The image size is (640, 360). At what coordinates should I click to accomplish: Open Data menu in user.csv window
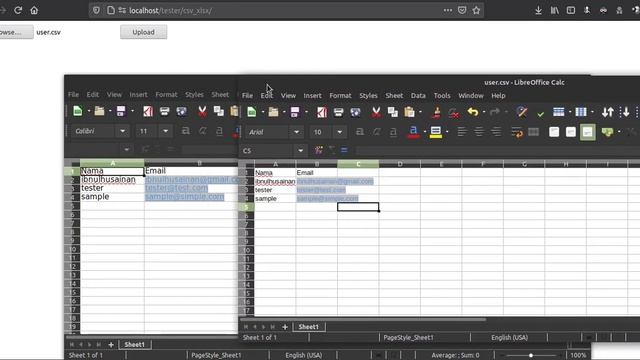(418, 96)
